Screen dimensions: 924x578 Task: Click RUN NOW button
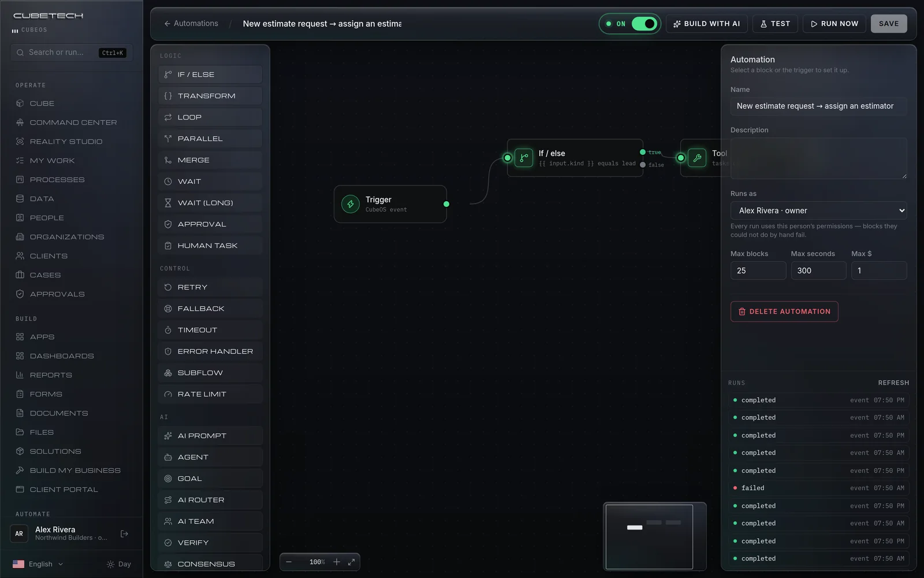[x=834, y=24]
